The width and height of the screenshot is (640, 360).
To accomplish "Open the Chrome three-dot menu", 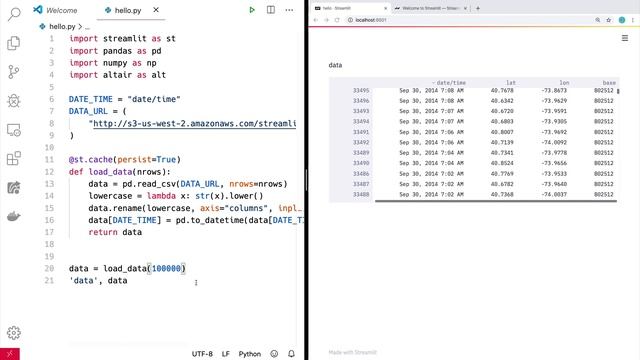I will 633,20.
